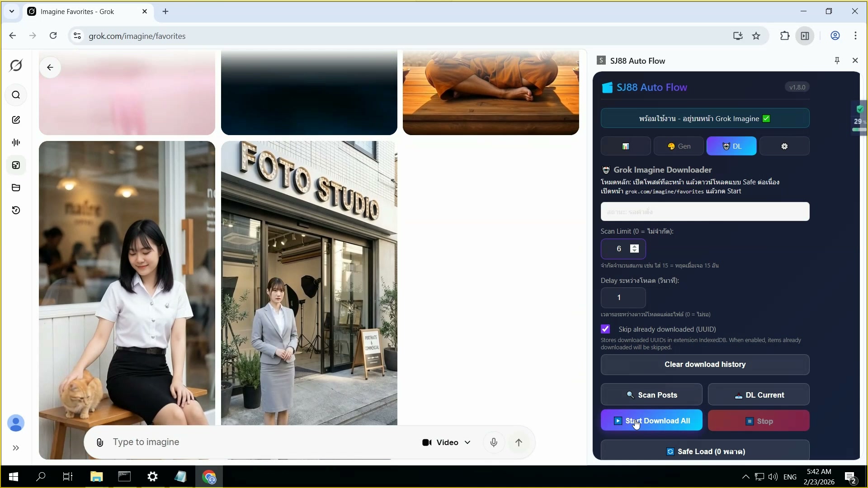The height and width of the screenshot is (488, 868).
Task: Open the history clock icon in sidebar
Action: pos(16,210)
